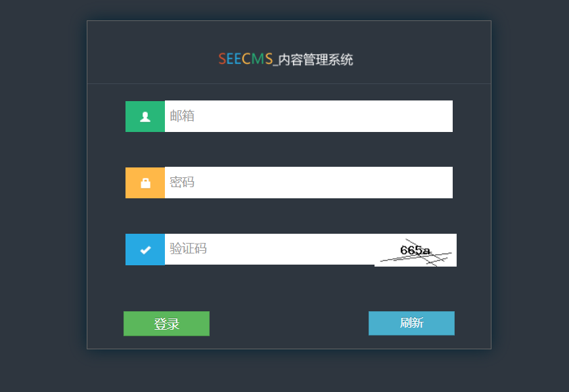This screenshot has height=392, width=569.
Task: Click the 验证码 placeholder text
Action: [188, 249]
